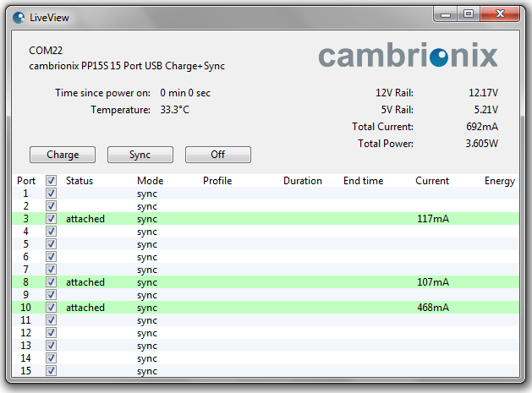Toggle the port 11 checkbox
The width and height of the screenshot is (532, 393).
tap(52, 320)
